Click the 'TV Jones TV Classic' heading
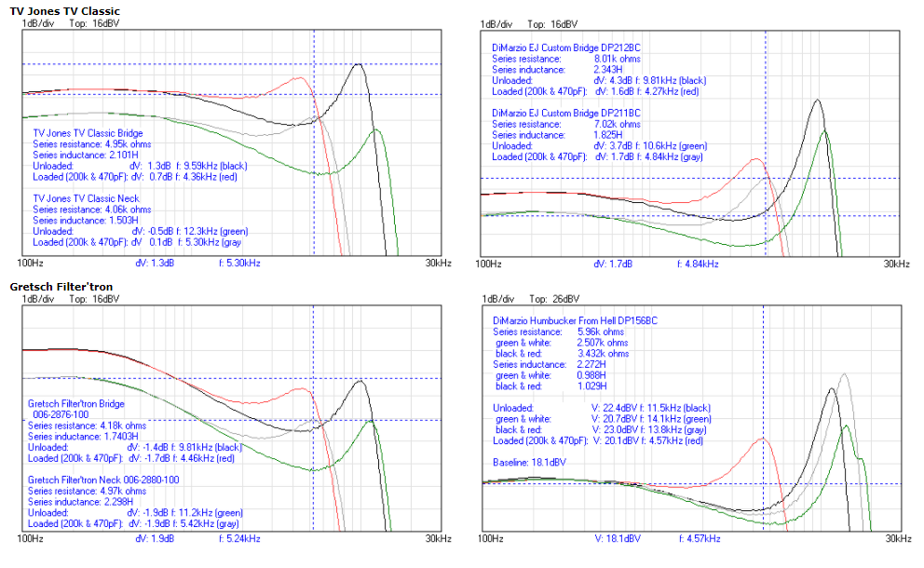This screenshot has width=924, height=568. point(65,11)
